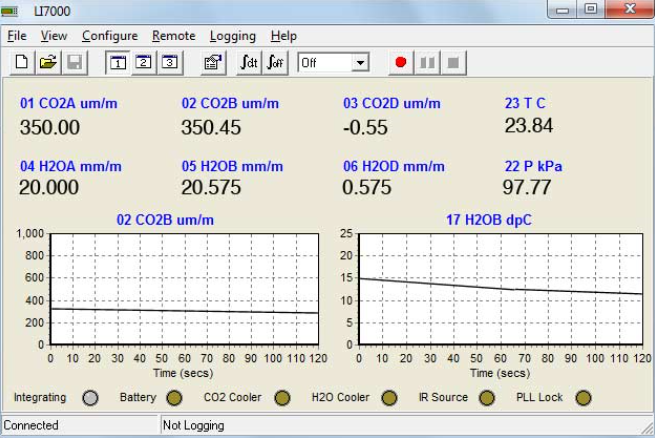
Task: Open the Help menu
Action: click(x=284, y=36)
